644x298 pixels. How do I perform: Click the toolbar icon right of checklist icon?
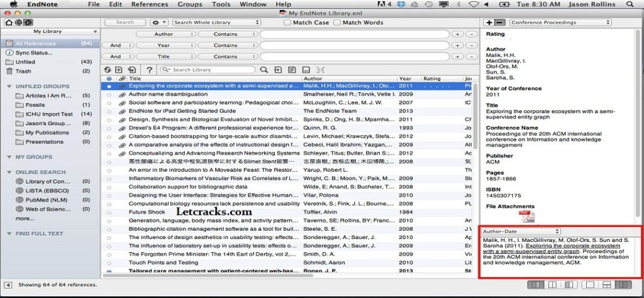(306, 70)
